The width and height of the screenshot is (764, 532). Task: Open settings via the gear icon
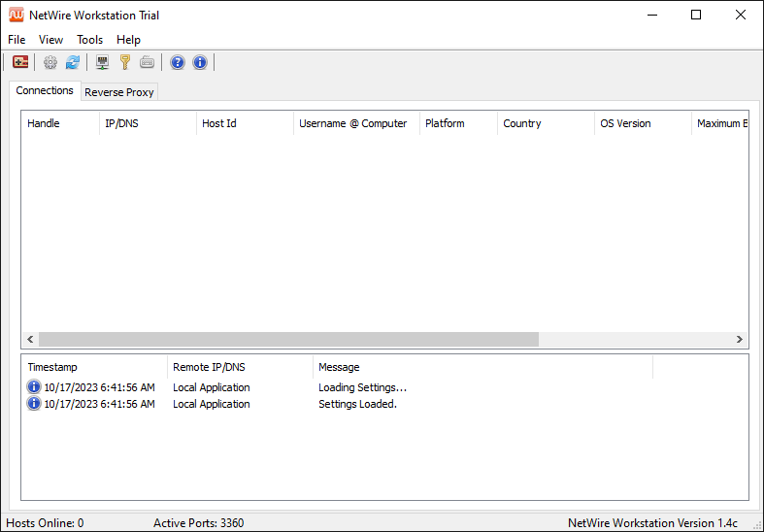[x=50, y=62]
